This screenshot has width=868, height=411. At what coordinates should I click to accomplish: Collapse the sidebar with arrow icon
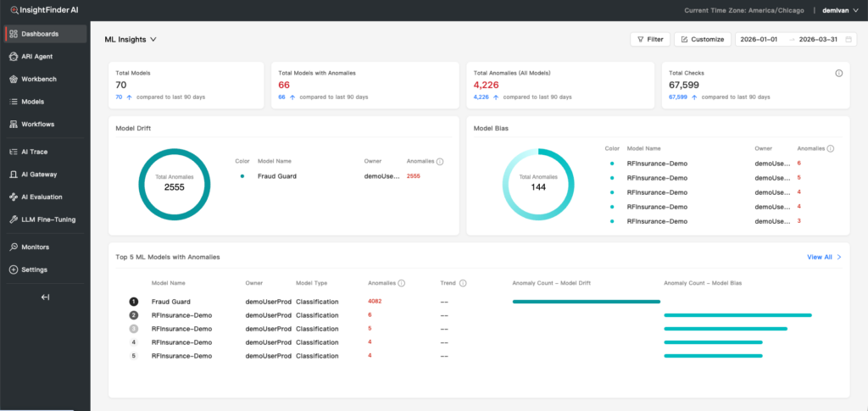tap(46, 297)
